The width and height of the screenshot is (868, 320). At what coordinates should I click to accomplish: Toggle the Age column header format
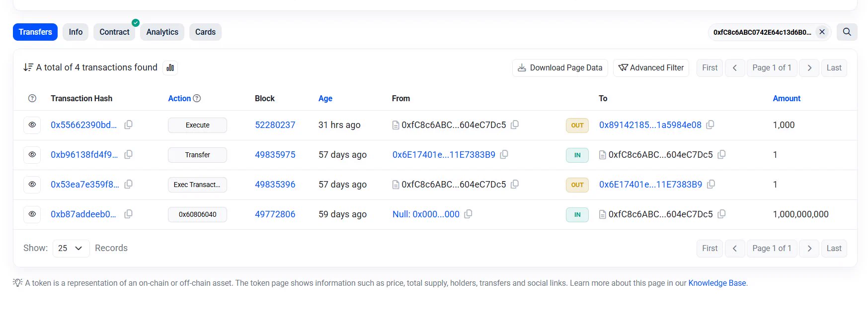click(x=325, y=98)
